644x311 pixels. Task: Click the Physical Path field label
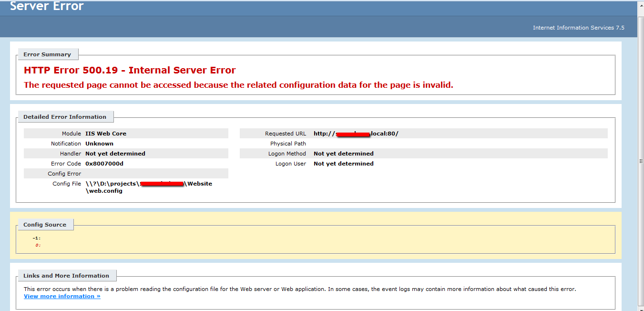(288, 144)
